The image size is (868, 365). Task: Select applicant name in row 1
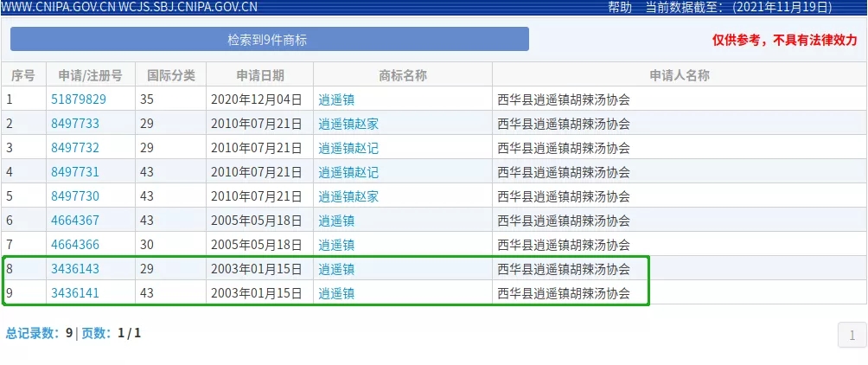pos(564,99)
